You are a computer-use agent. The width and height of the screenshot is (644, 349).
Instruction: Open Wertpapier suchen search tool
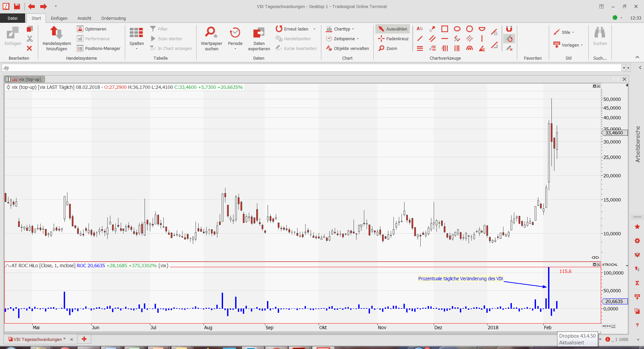click(x=211, y=39)
